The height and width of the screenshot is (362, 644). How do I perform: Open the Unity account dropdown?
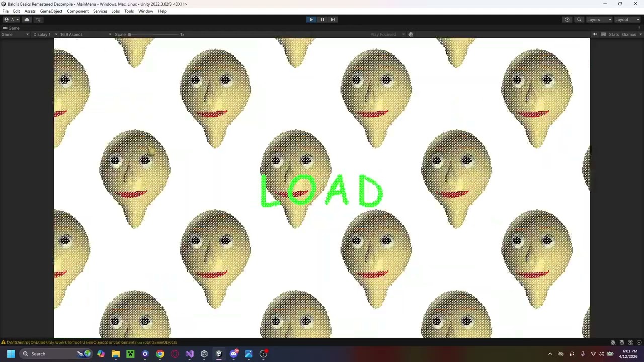tap(12, 20)
